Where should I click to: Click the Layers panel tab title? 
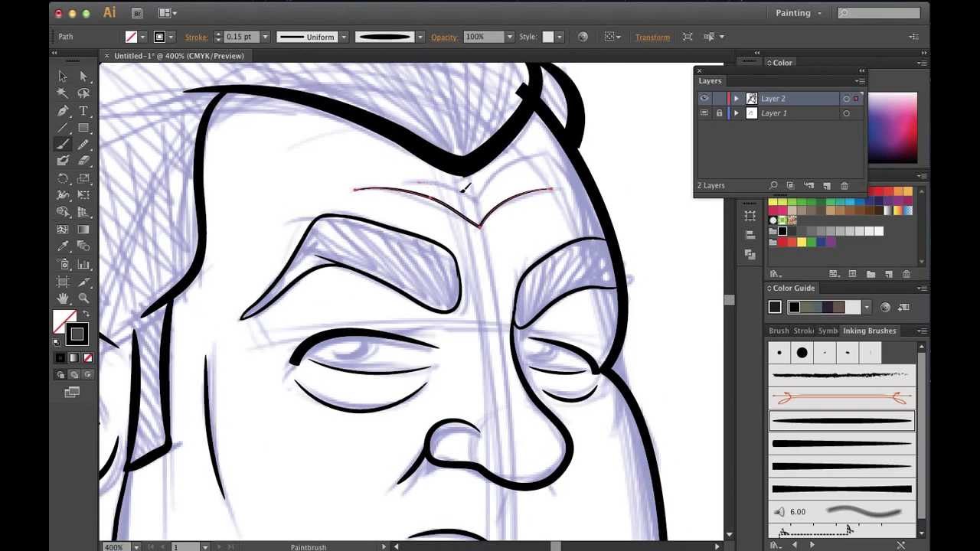pyautogui.click(x=710, y=80)
